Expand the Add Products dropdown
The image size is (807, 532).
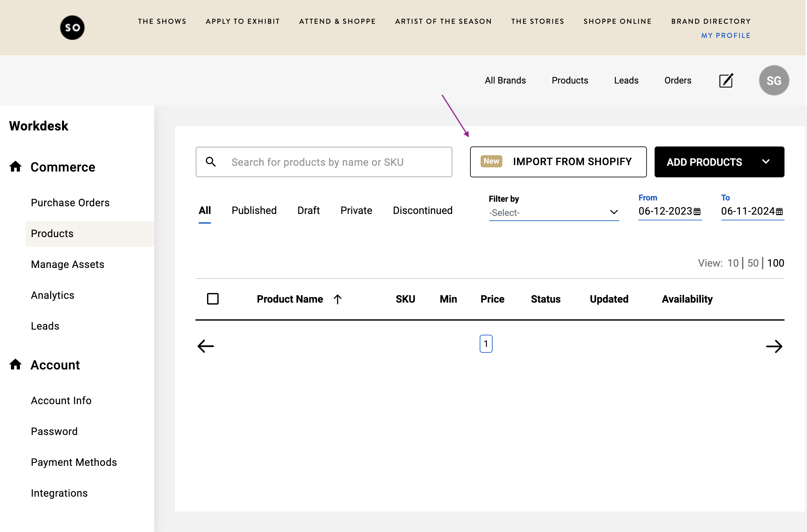[766, 162]
